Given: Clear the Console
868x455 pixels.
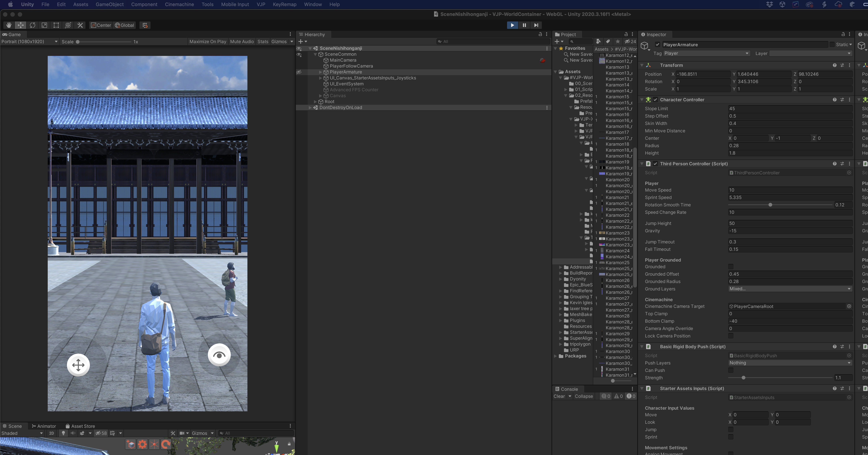Looking at the screenshot, I should coord(559,396).
